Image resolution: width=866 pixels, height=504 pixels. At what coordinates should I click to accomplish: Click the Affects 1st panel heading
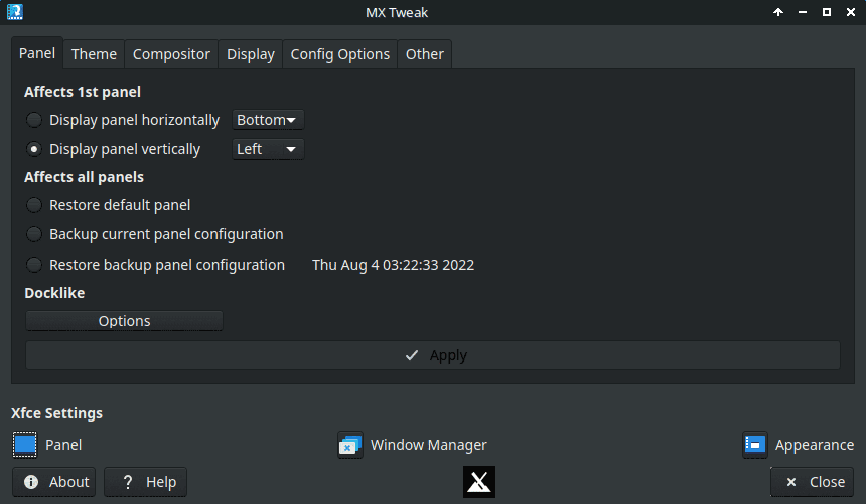83,92
